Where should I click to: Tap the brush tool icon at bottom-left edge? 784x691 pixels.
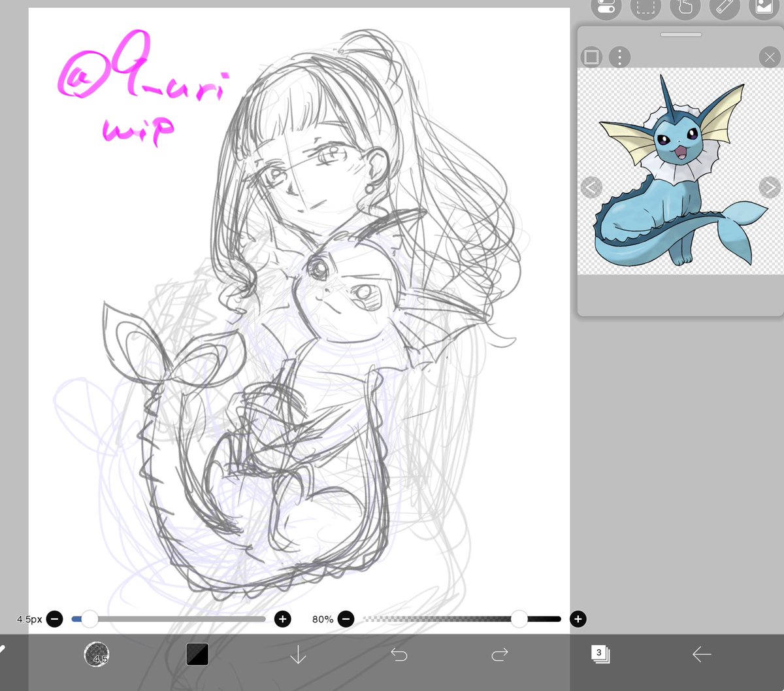(3, 651)
